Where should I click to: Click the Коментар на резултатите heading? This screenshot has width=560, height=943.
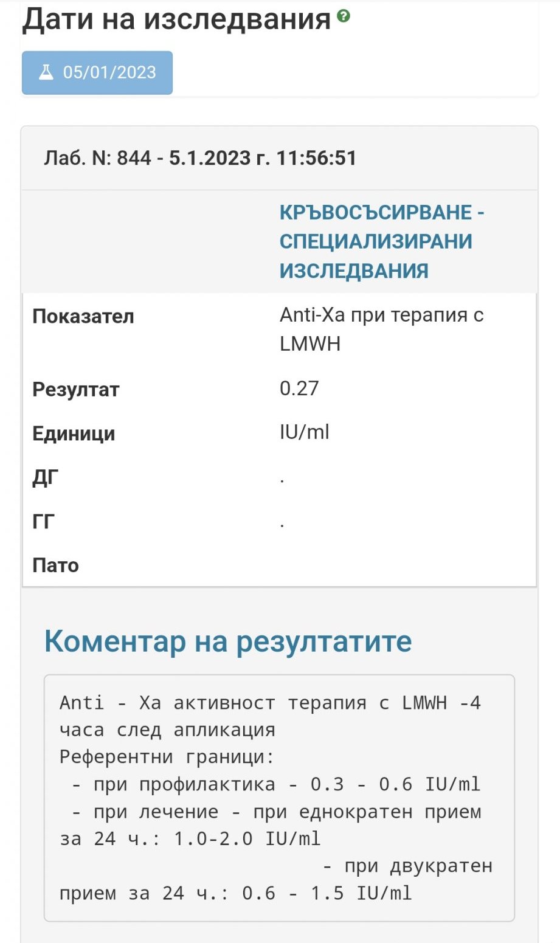[x=228, y=641]
